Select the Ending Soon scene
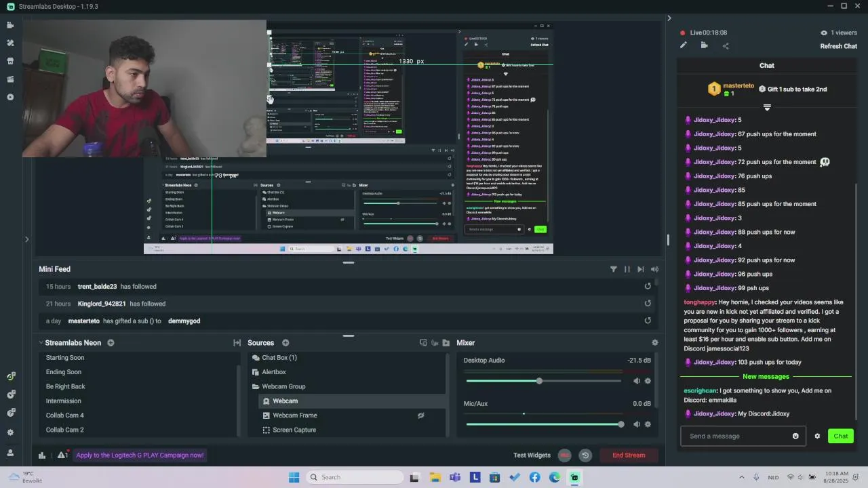This screenshot has width=868, height=488. coord(64,372)
